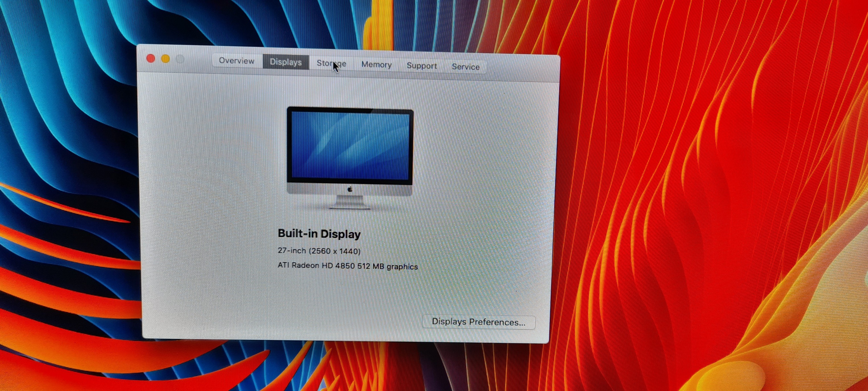The width and height of the screenshot is (868, 391).
Task: Open the Storage tab
Action: (331, 64)
